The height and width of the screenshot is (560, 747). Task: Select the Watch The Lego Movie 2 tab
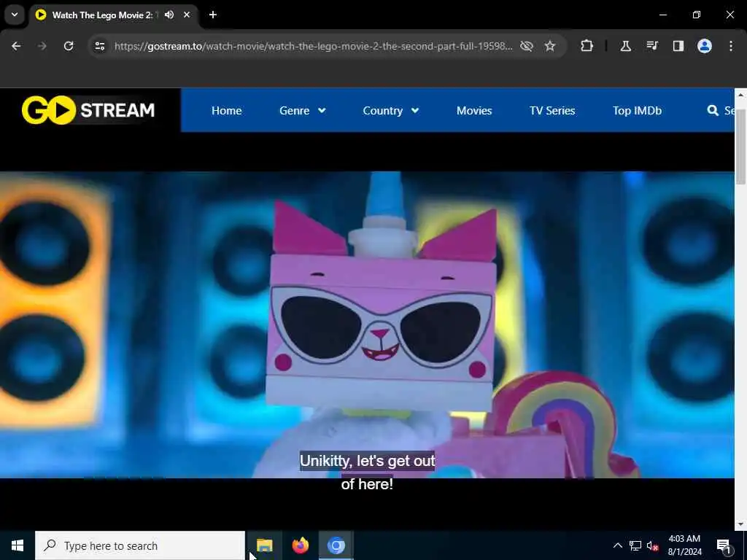[115, 15]
